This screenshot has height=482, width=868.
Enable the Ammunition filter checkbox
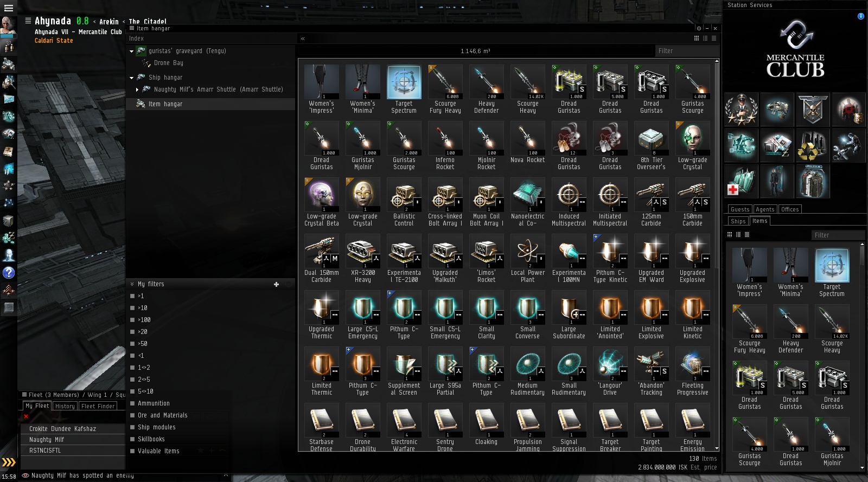click(132, 403)
